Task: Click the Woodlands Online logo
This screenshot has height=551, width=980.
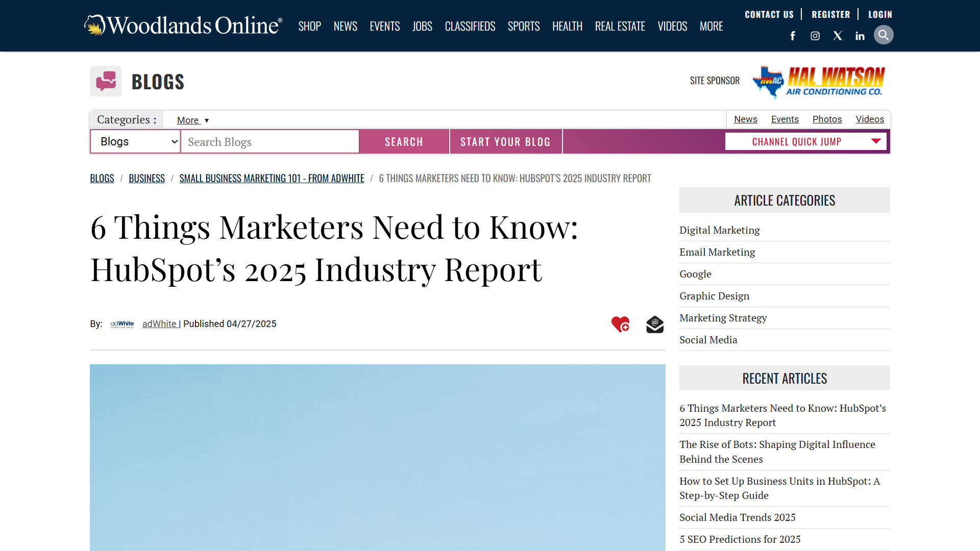Action: [x=183, y=25]
